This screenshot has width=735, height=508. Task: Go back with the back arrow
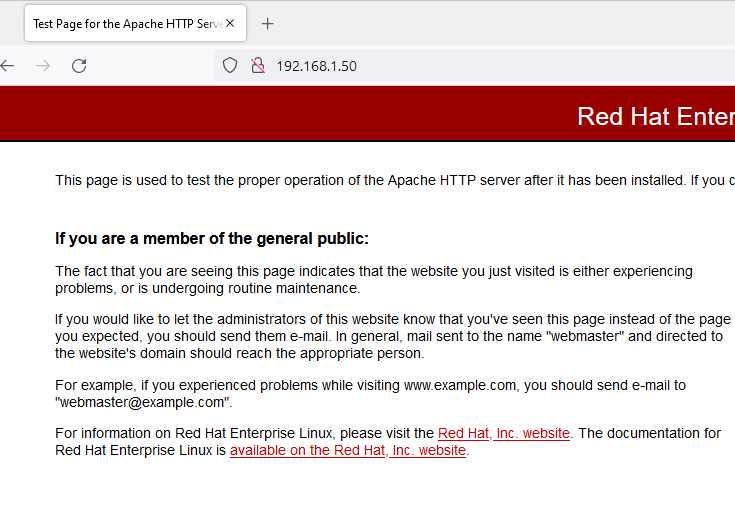[x=8, y=66]
